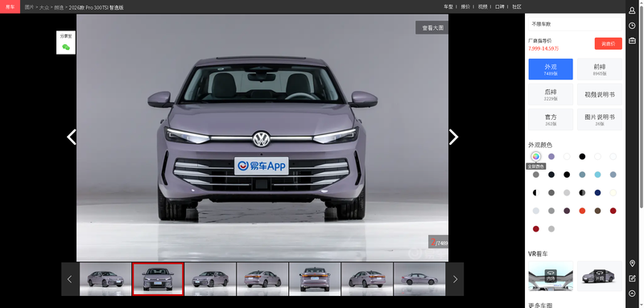Go to the next car photo arrow
Screen dimensions: 644x308
pos(453,137)
